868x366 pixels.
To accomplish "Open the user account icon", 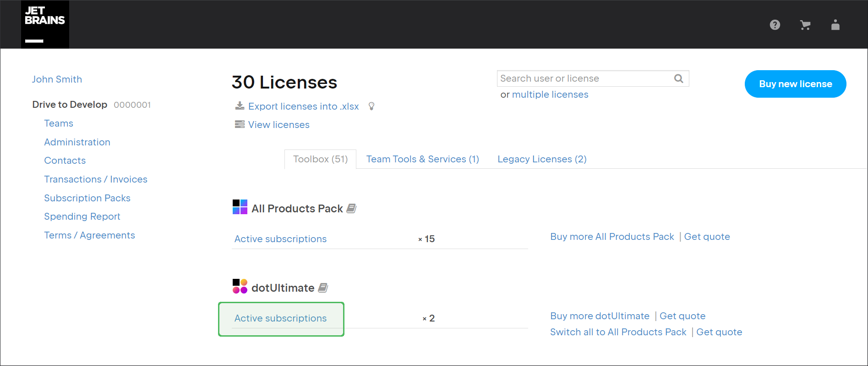I will pos(835,25).
